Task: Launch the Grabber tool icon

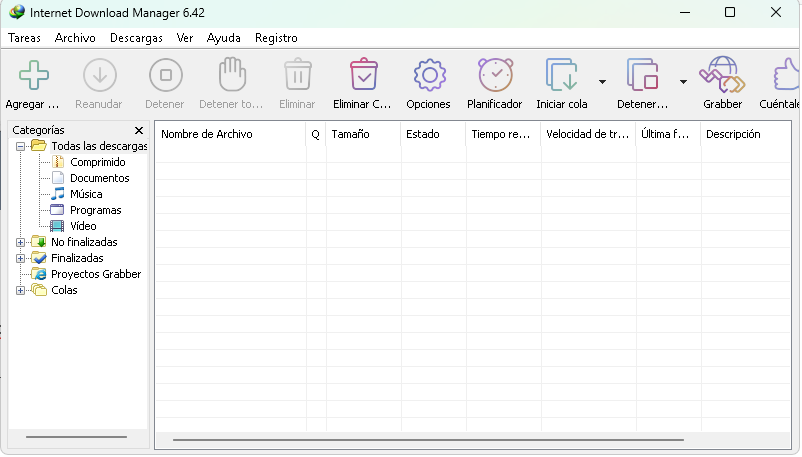Action: (x=722, y=76)
